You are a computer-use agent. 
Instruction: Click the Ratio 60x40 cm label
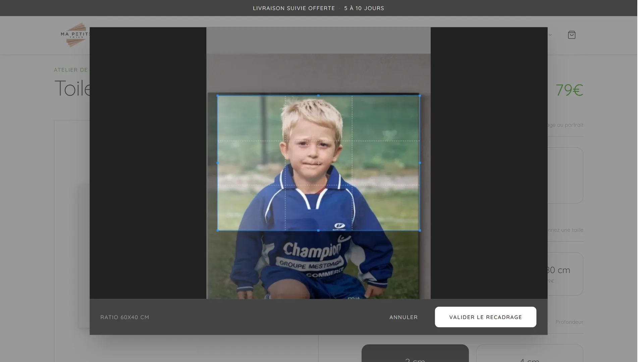point(125,317)
